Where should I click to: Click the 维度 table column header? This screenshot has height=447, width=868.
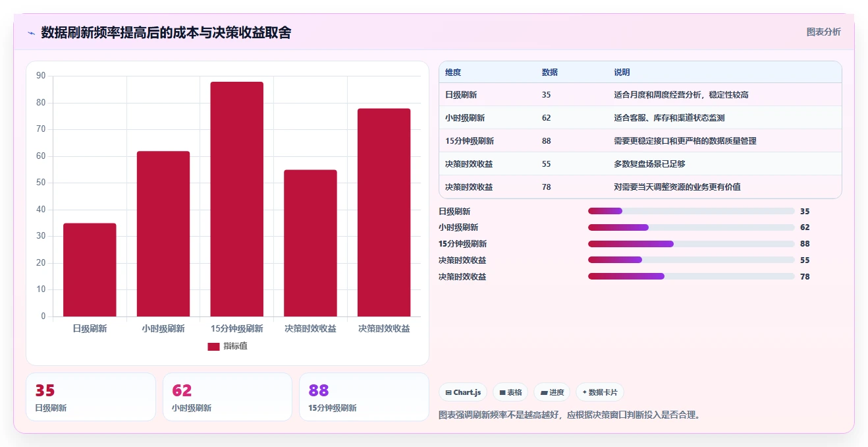453,73
